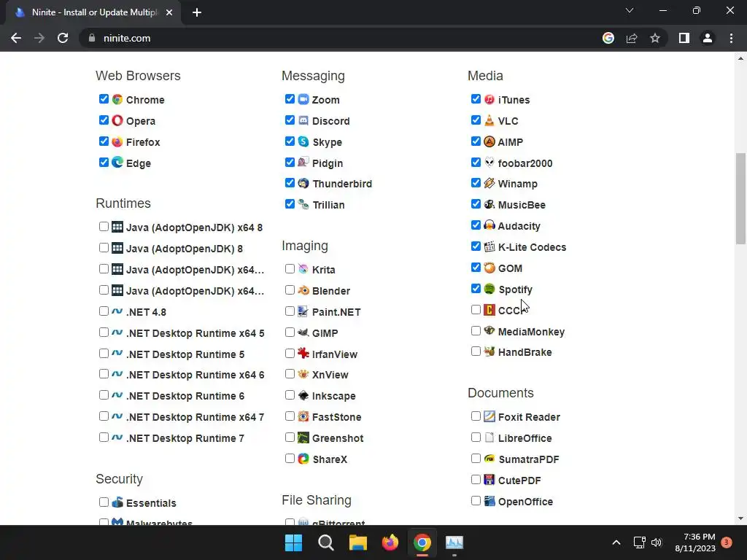Screen dimensions: 747x560
Task: Click the GIMP label
Action: (325, 332)
